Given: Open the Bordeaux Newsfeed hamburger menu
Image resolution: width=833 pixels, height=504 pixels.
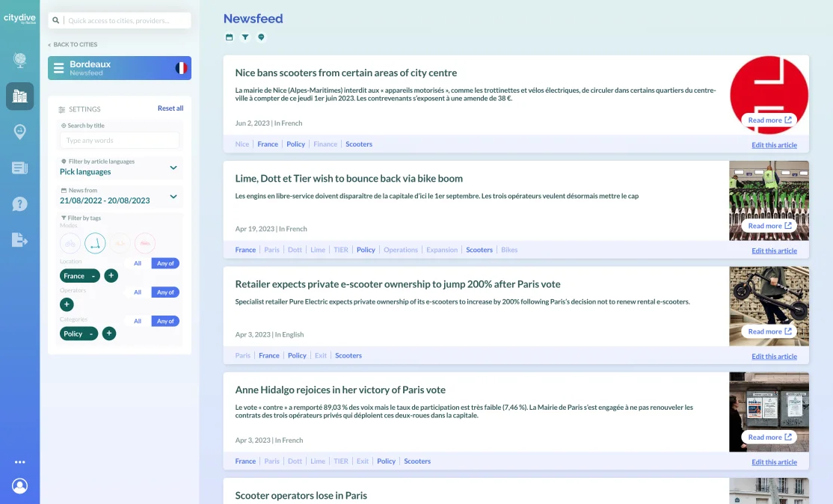Looking at the screenshot, I should point(58,68).
